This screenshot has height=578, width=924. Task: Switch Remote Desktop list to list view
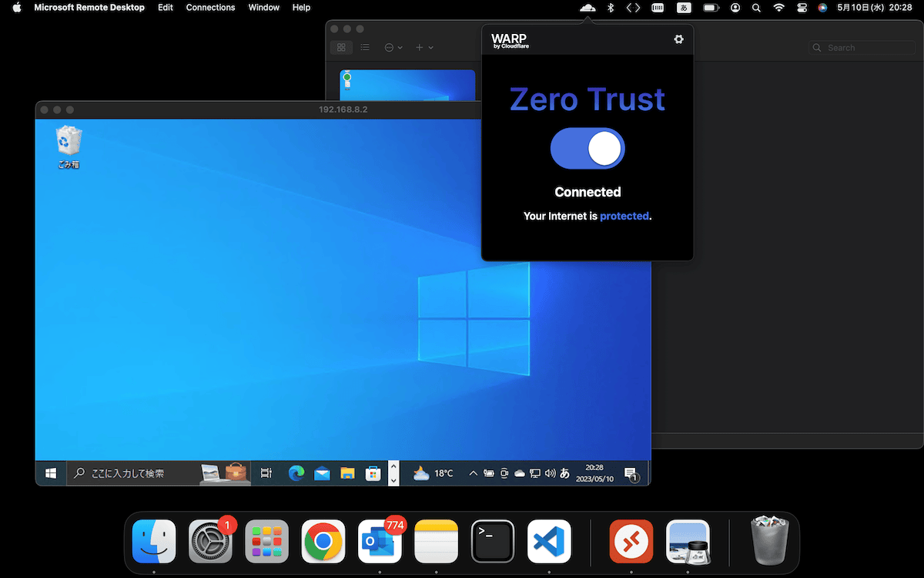pyautogui.click(x=365, y=48)
